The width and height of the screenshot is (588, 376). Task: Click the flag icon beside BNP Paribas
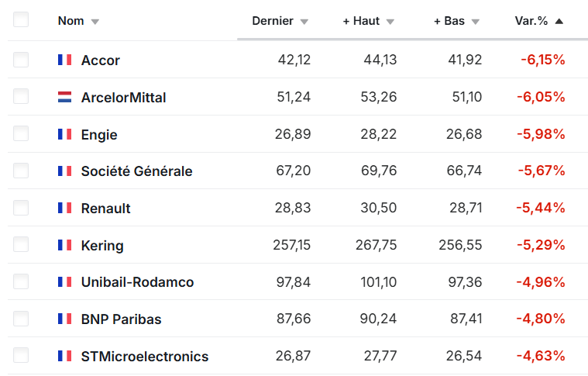click(64, 319)
